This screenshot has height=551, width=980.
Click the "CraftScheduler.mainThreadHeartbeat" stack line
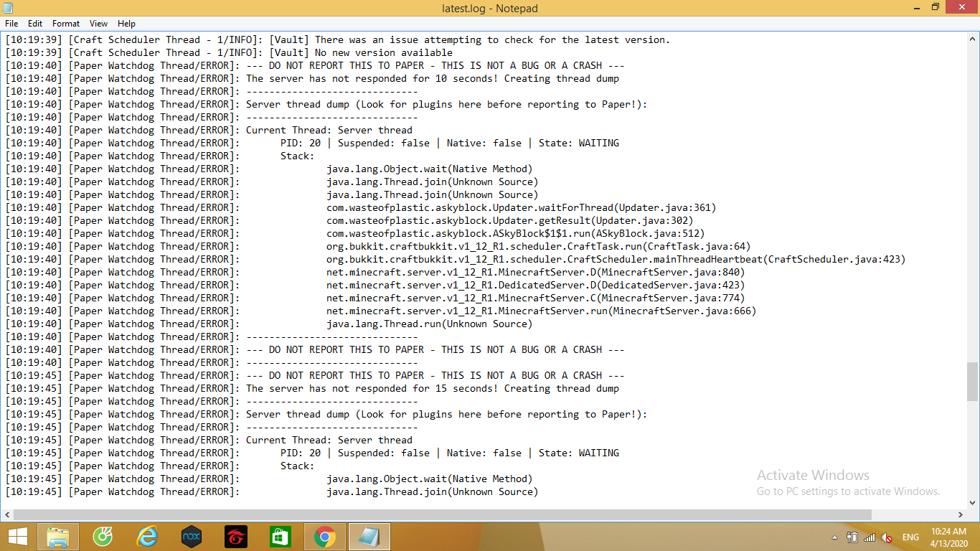pyautogui.click(x=456, y=259)
